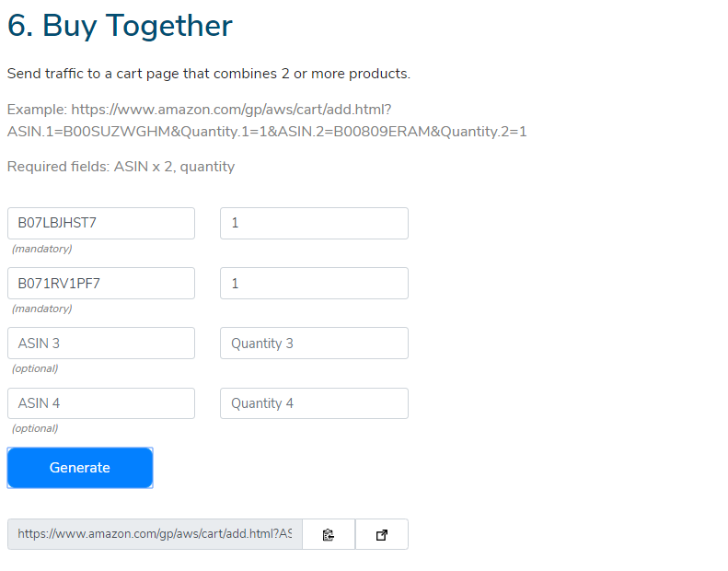Click into the ASIN 3 input
728x571 pixels.
tap(101, 344)
